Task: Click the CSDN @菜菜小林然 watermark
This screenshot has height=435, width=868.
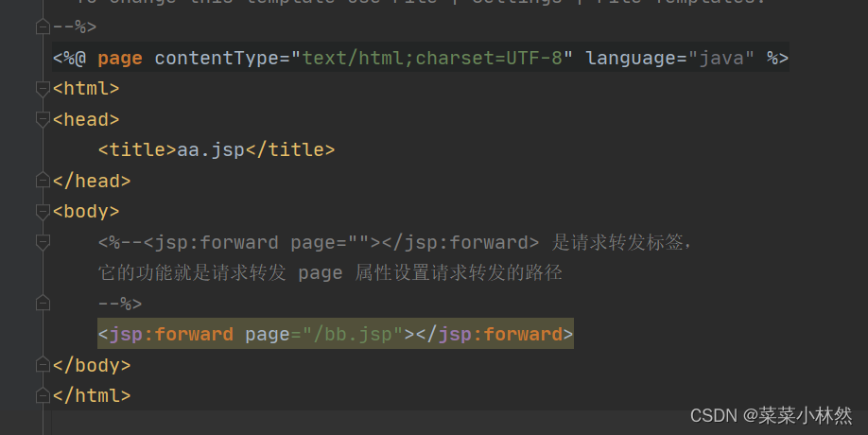Action: (x=771, y=415)
